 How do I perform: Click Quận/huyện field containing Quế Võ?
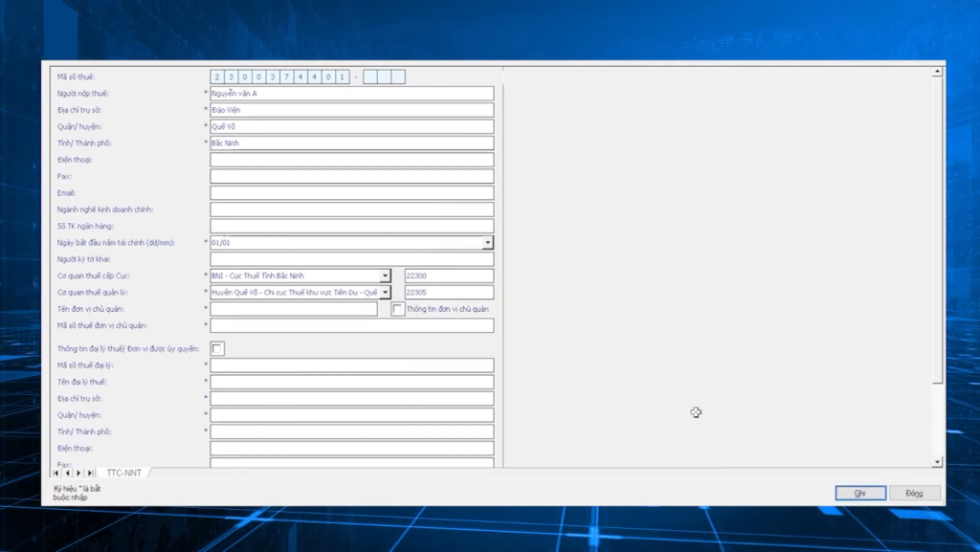pyautogui.click(x=352, y=127)
